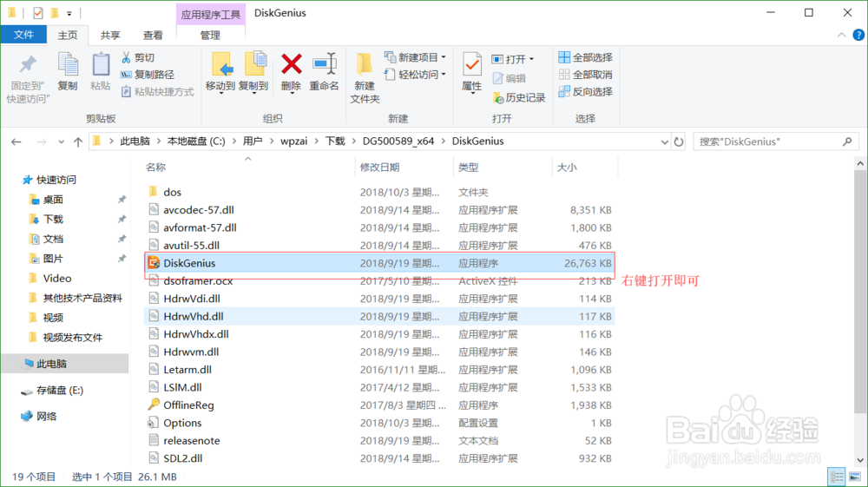Select Video folder in navigation pane
868x487 pixels.
[57, 279]
